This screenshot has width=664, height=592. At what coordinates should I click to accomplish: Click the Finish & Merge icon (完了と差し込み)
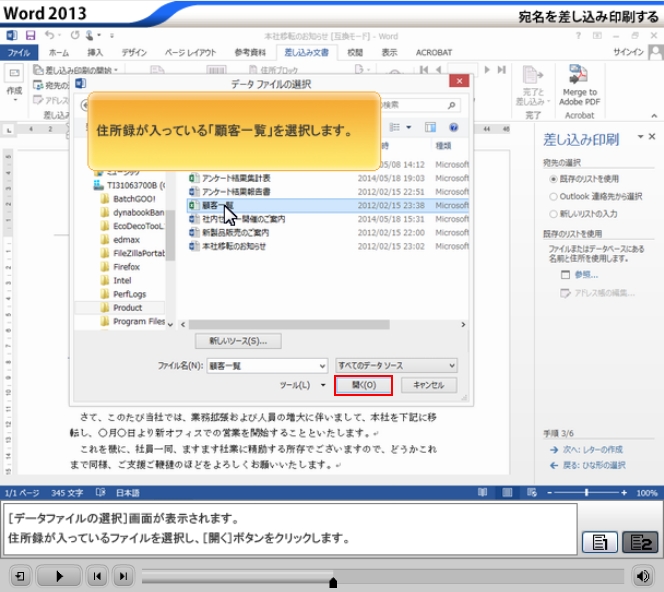coord(532,75)
